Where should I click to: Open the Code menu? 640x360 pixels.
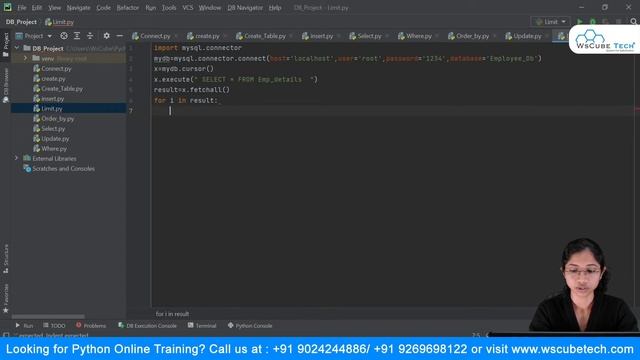tap(103, 8)
